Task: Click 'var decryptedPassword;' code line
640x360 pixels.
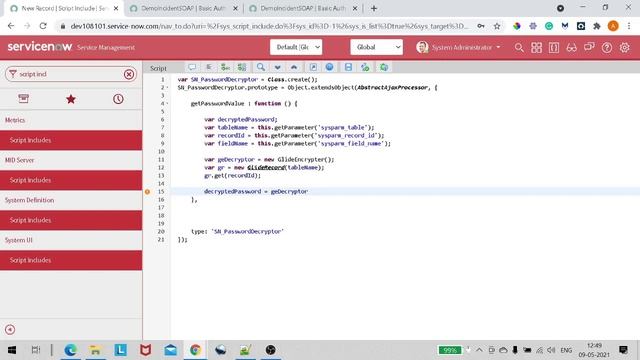Action: [x=241, y=120]
